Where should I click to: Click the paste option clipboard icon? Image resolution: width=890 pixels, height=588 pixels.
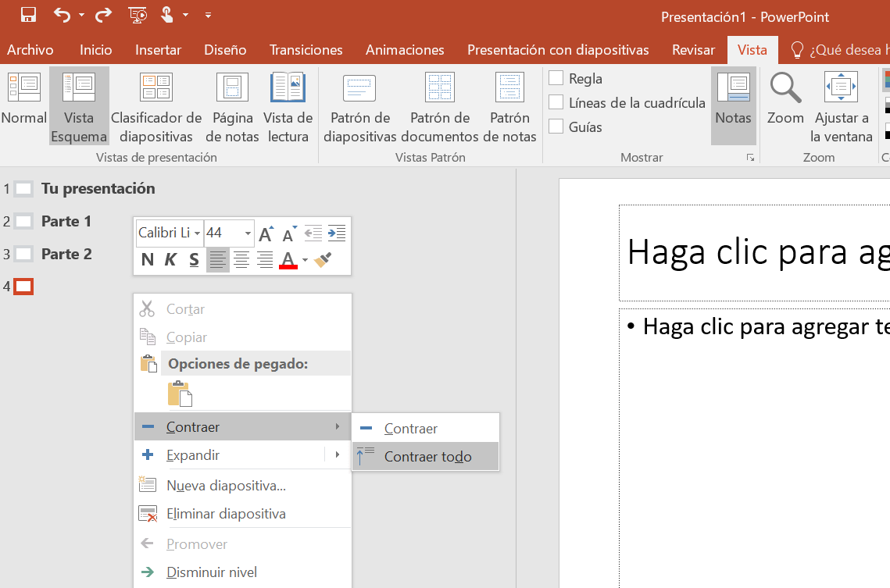(x=180, y=394)
